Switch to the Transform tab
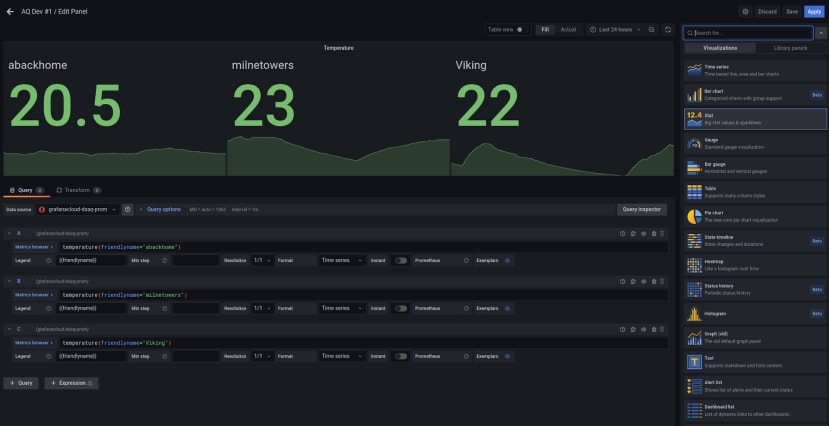Image resolution: width=829 pixels, height=426 pixels. point(78,190)
